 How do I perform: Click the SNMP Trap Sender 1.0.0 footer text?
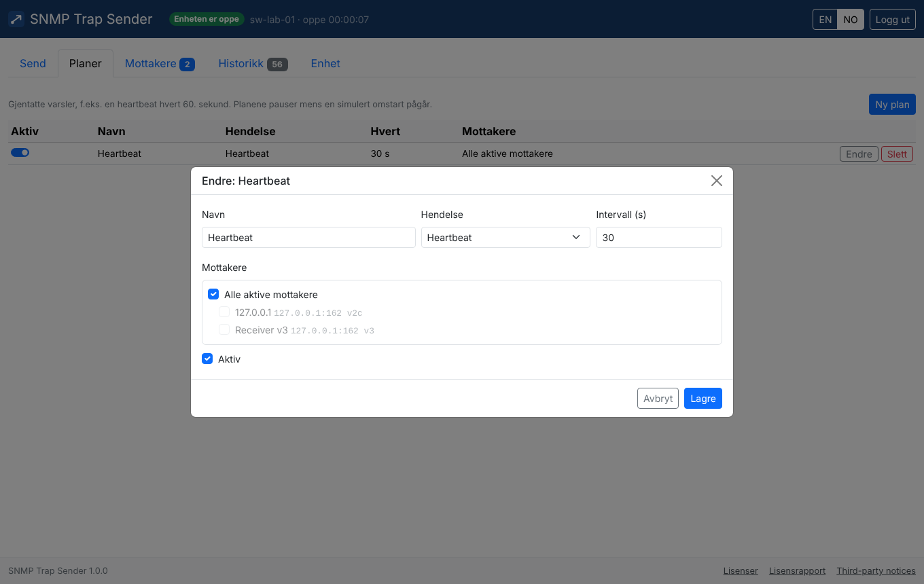pos(58,571)
